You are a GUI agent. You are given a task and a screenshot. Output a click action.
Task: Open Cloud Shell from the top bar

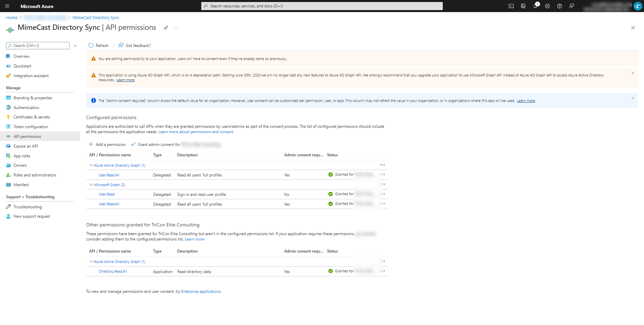tap(511, 6)
